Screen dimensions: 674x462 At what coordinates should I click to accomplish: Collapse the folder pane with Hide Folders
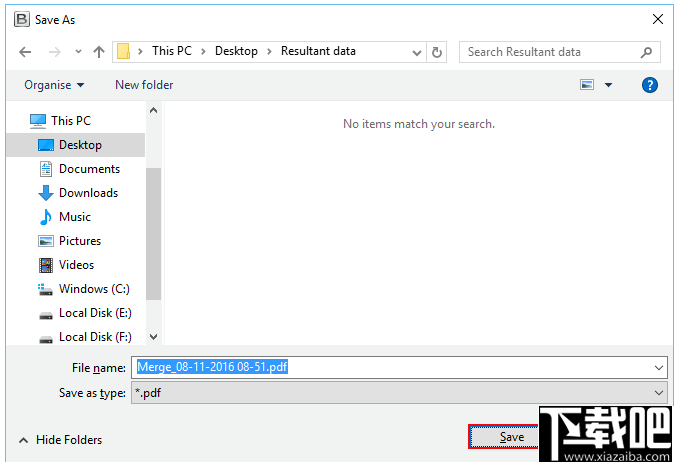[x=60, y=440]
